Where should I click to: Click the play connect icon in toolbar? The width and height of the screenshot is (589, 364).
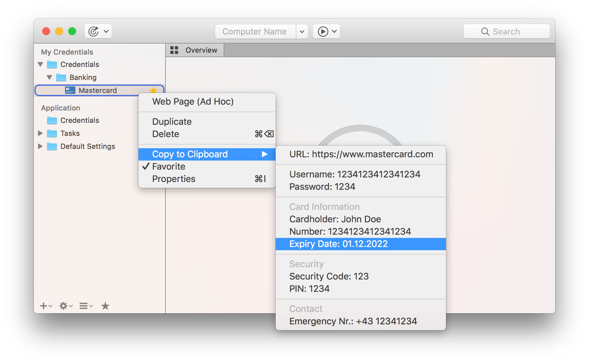click(323, 32)
